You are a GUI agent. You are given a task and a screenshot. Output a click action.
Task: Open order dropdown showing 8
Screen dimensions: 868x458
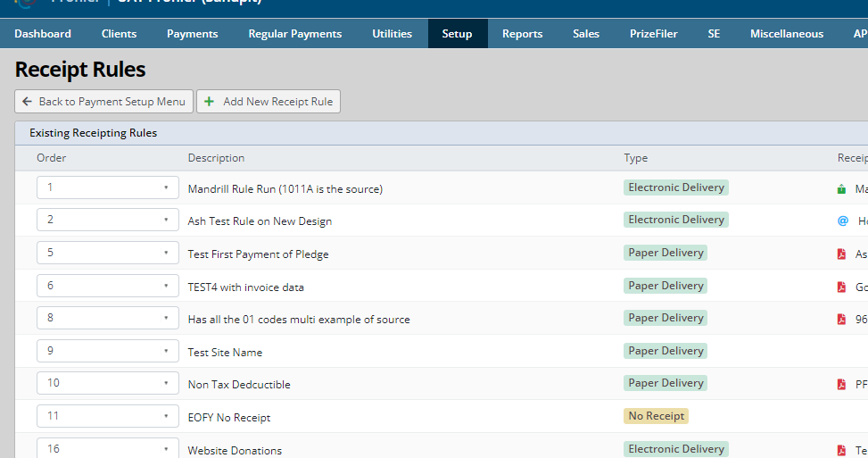click(108, 317)
